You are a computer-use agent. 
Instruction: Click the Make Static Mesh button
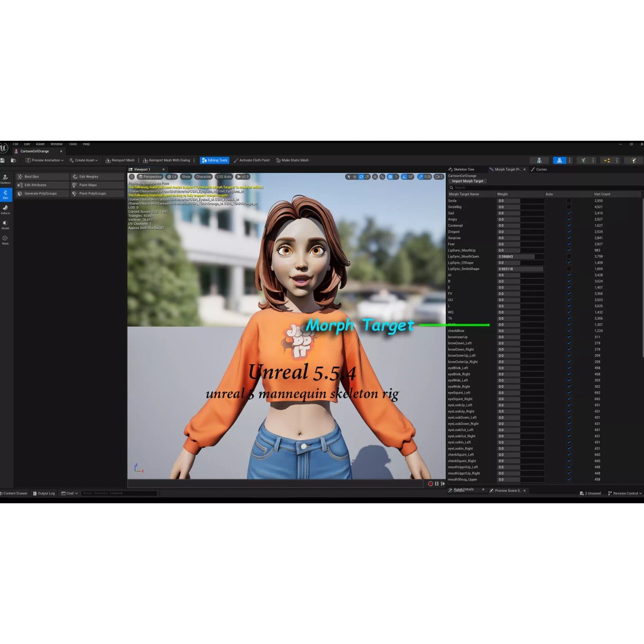click(x=292, y=160)
